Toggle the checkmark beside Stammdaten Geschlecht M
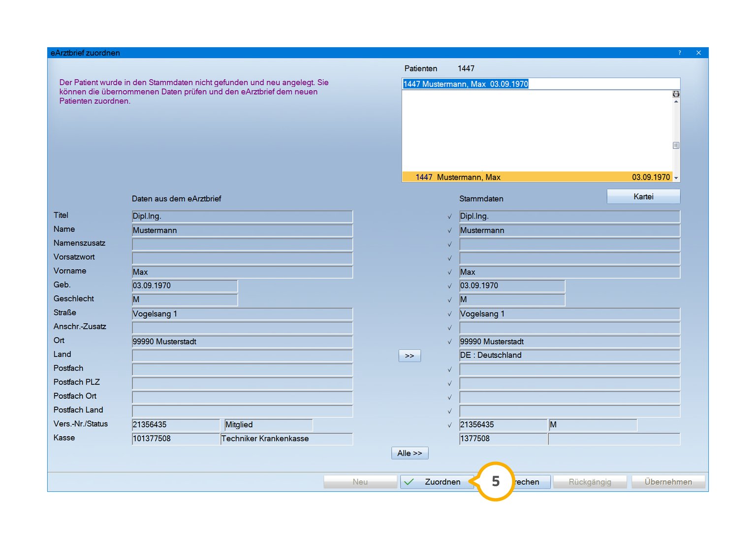 [449, 300]
